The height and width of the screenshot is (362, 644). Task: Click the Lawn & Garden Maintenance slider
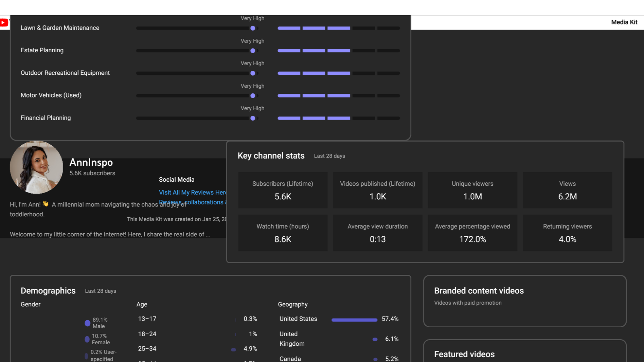point(197,28)
